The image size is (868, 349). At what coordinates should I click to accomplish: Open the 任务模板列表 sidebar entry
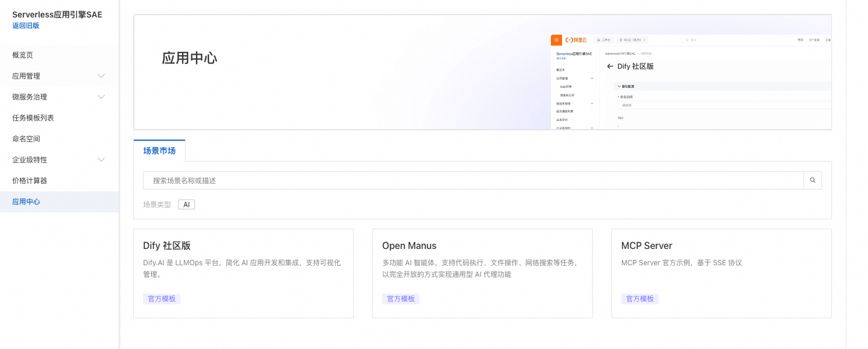pyautogui.click(x=31, y=118)
